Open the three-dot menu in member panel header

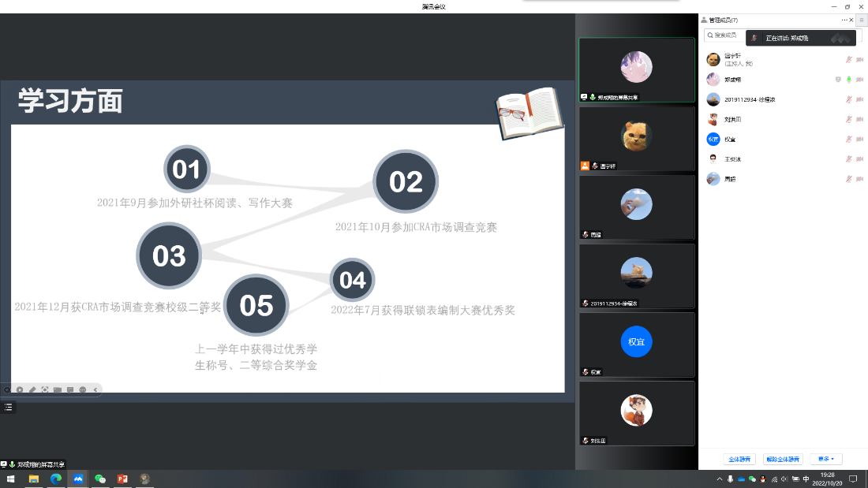(844, 20)
